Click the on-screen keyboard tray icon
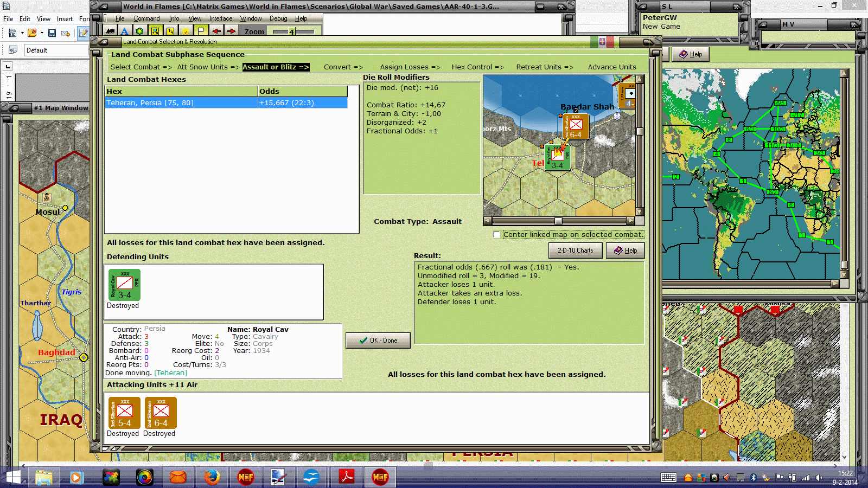Image resolution: width=868 pixels, height=488 pixels. coord(668,478)
